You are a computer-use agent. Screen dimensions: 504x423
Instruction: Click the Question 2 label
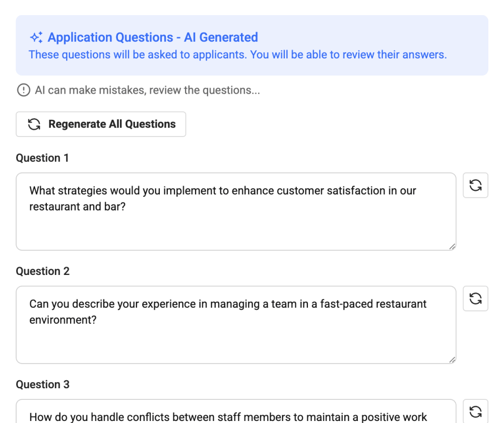43,271
